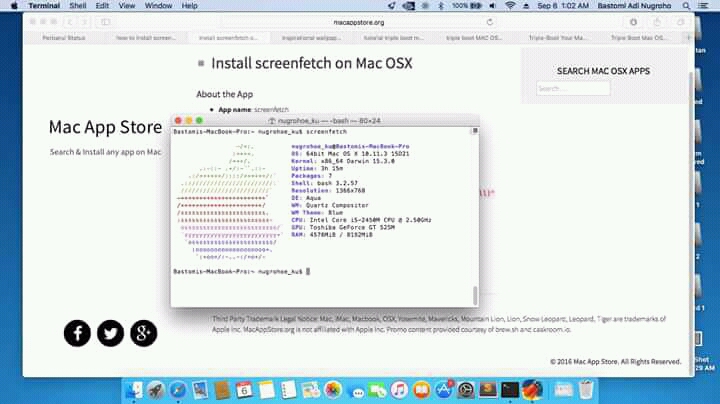Show Safari's sidebar with the sidebar icon
The width and height of the screenshot is (720, 404).
pos(106,22)
